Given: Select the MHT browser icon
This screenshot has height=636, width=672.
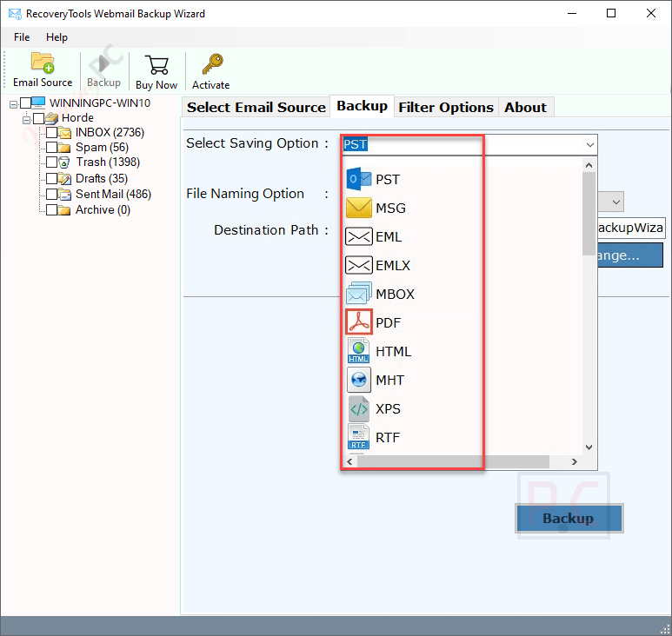Looking at the screenshot, I should click(359, 380).
